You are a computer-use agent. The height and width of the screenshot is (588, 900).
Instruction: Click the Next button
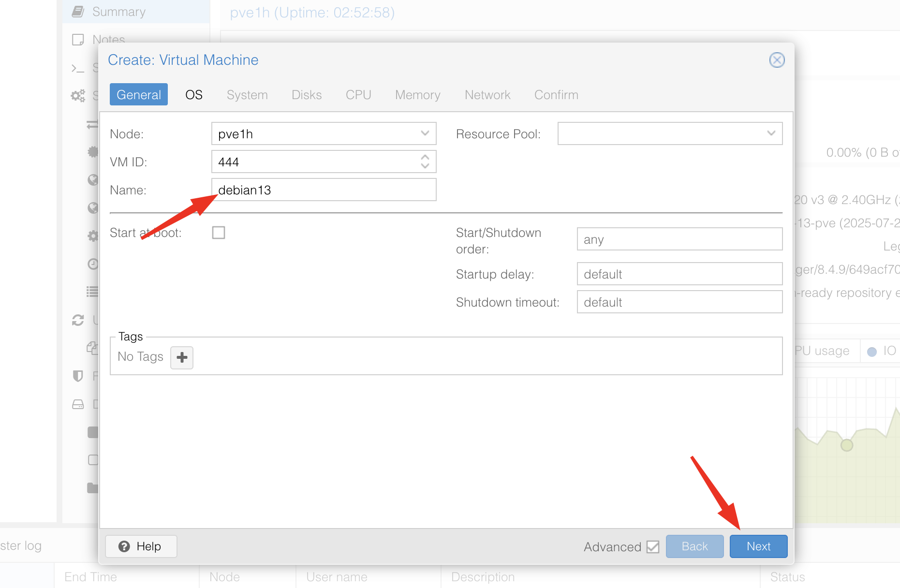(x=758, y=546)
